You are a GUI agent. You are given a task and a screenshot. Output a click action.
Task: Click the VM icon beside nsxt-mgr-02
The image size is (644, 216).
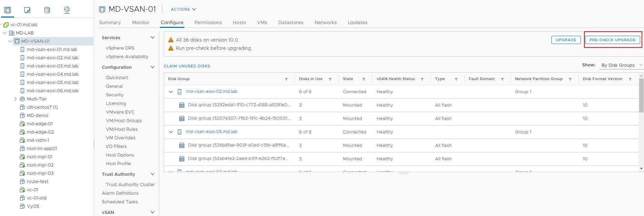click(22, 165)
